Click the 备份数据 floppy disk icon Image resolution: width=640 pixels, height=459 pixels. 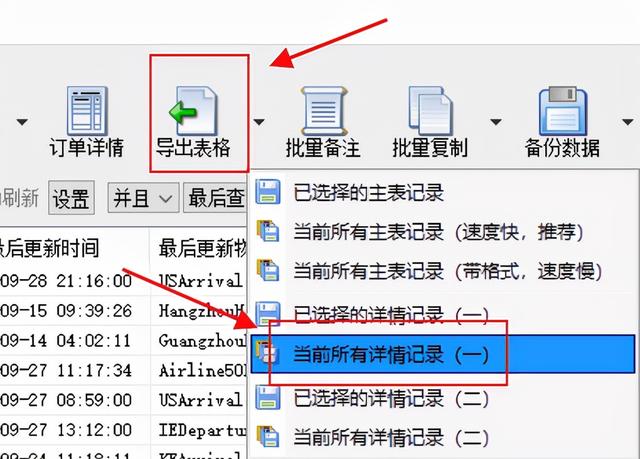(x=562, y=111)
